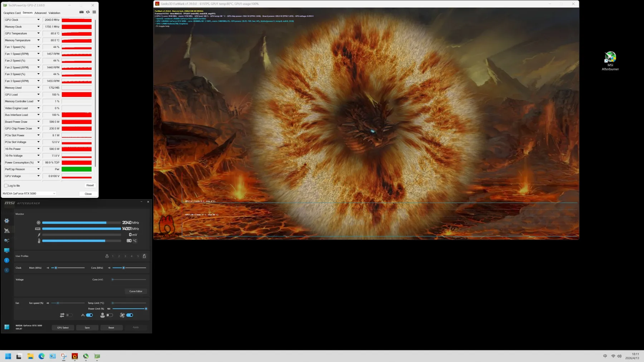The height and width of the screenshot is (362, 644).
Task: Open File Explorer from the taskbar
Action: (x=30, y=356)
